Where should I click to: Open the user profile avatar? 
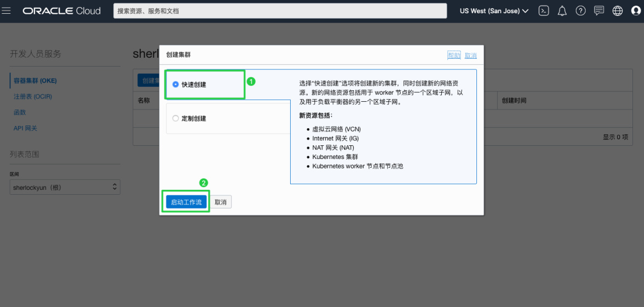(x=636, y=11)
